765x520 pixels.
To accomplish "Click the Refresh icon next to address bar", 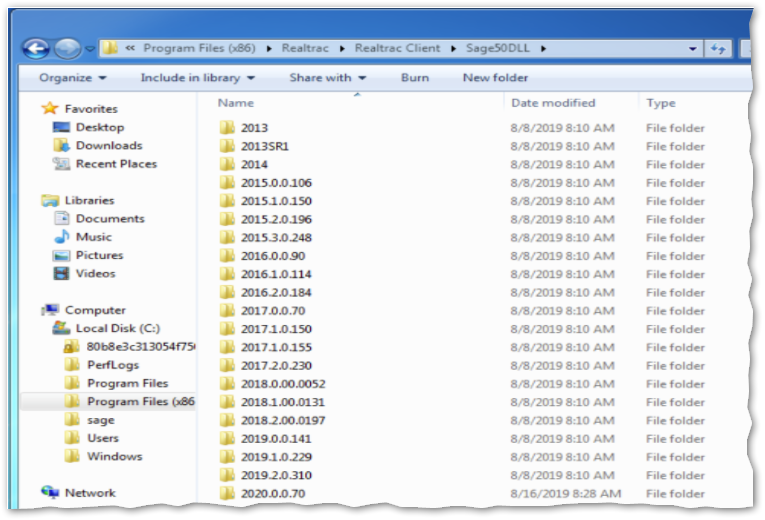I will click(718, 48).
